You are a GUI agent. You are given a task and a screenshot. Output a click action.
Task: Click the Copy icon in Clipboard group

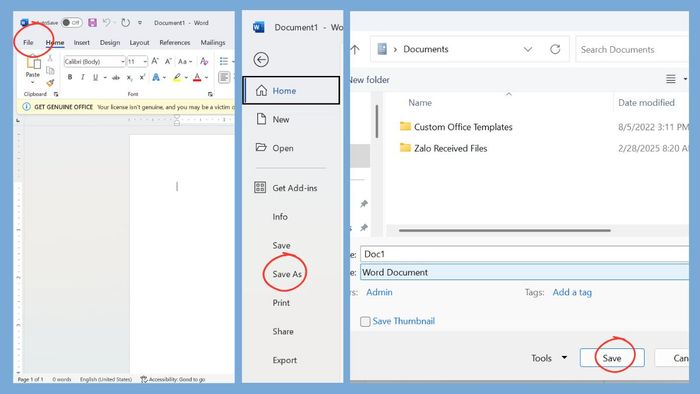tap(50, 71)
